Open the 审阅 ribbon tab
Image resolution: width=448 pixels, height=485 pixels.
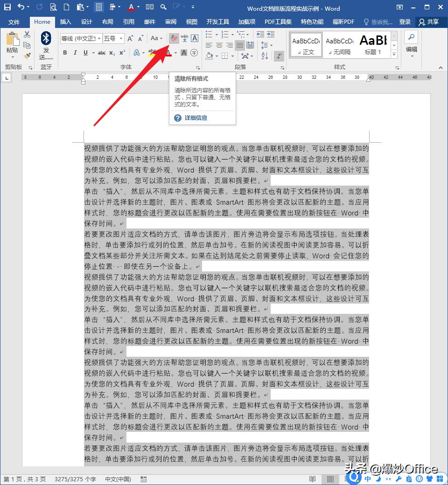coord(170,22)
